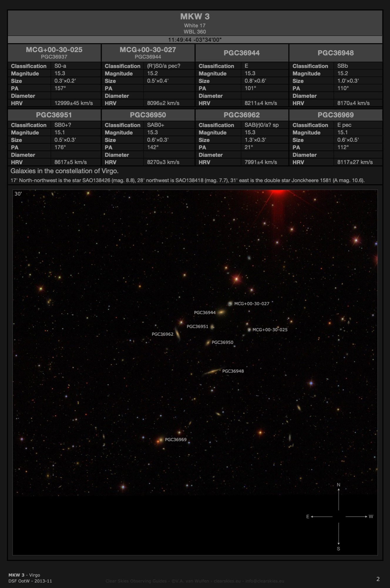The width and height of the screenshot is (390, 588).
Task: Click the 30' field size label
Action: (18, 194)
